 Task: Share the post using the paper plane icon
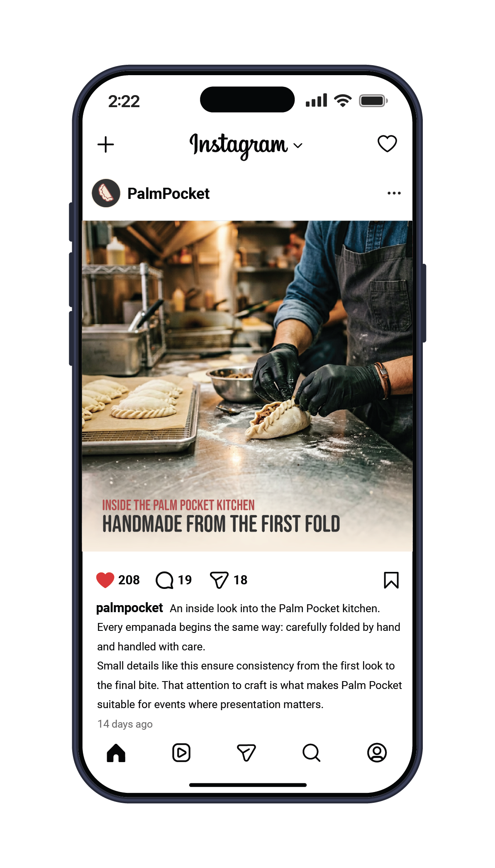[219, 580]
